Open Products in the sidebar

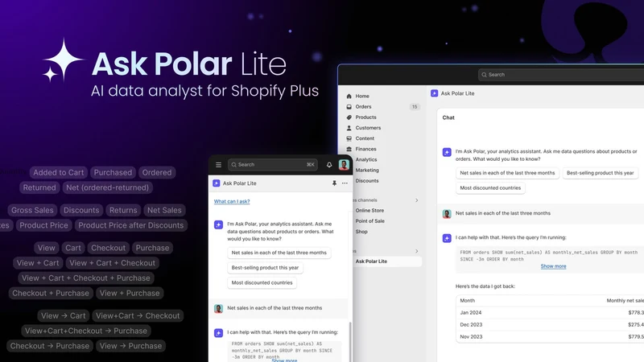[366, 117]
